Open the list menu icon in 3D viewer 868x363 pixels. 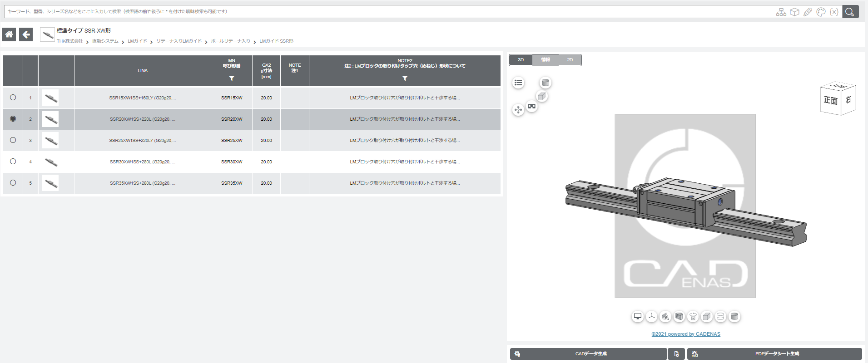click(x=518, y=83)
